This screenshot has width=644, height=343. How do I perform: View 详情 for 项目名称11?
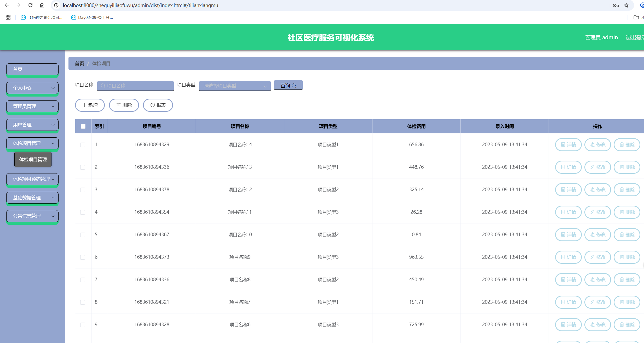[x=568, y=212]
